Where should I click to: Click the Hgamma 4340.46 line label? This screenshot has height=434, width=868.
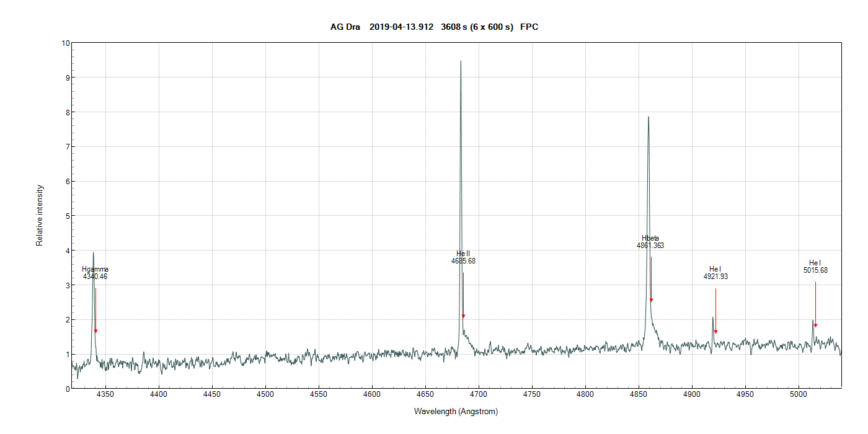click(x=95, y=273)
